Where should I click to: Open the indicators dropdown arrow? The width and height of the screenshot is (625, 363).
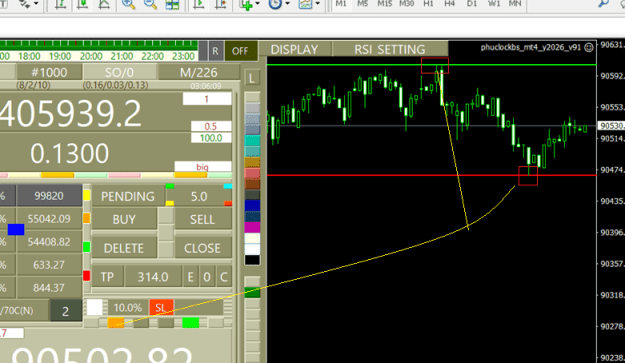(257, 4)
